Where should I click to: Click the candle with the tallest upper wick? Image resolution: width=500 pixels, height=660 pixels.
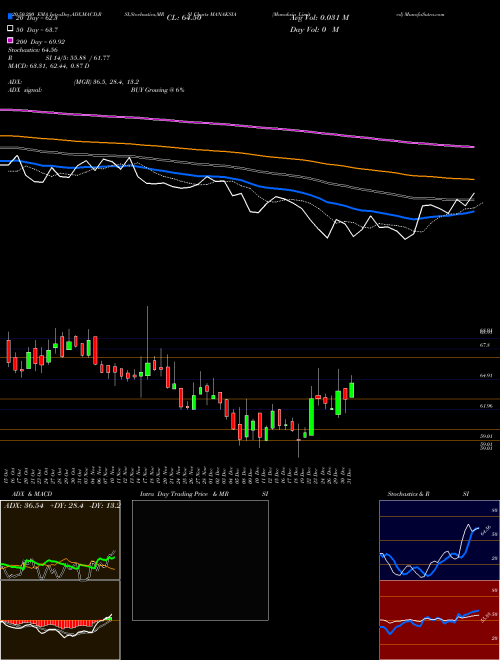point(148,369)
